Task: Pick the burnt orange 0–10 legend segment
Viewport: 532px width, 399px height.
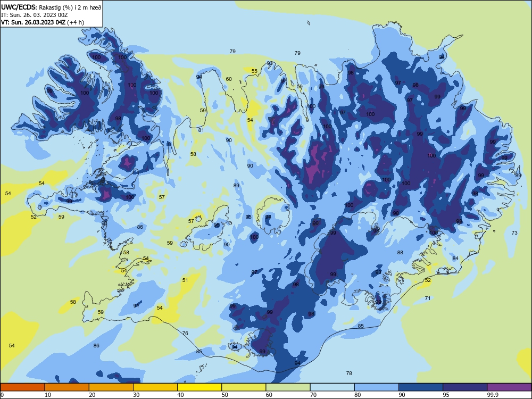Action: click(22, 387)
